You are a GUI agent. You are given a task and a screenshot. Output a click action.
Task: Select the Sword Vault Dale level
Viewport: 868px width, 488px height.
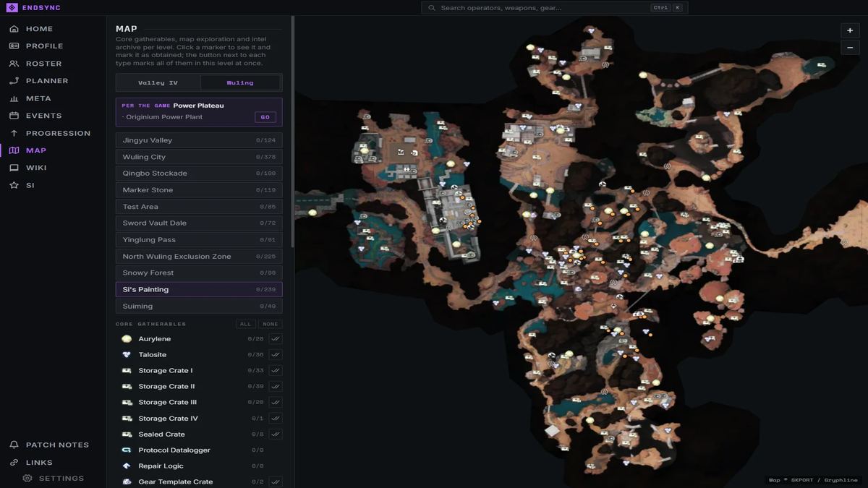pos(199,223)
